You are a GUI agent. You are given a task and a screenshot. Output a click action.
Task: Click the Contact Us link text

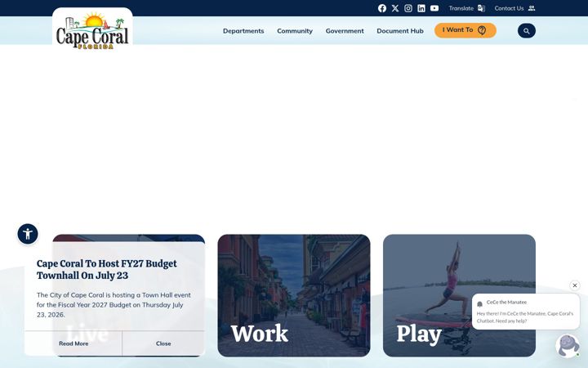tap(509, 8)
